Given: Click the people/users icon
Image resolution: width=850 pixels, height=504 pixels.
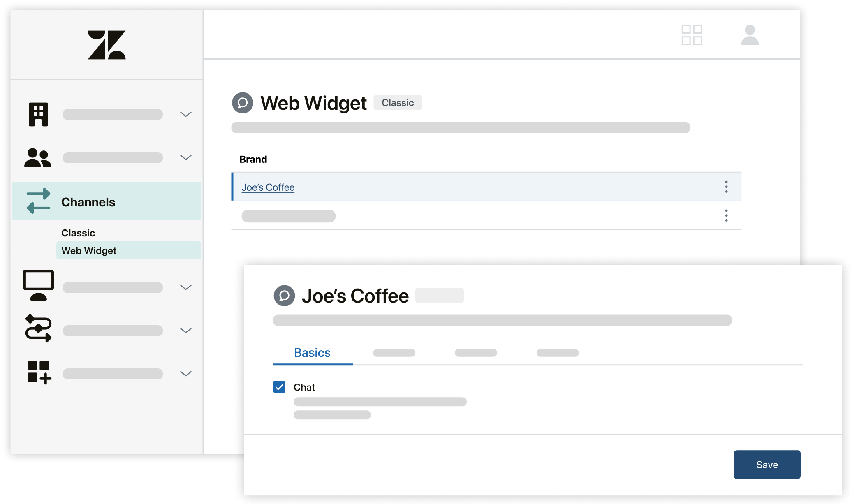Looking at the screenshot, I should point(37,157).
